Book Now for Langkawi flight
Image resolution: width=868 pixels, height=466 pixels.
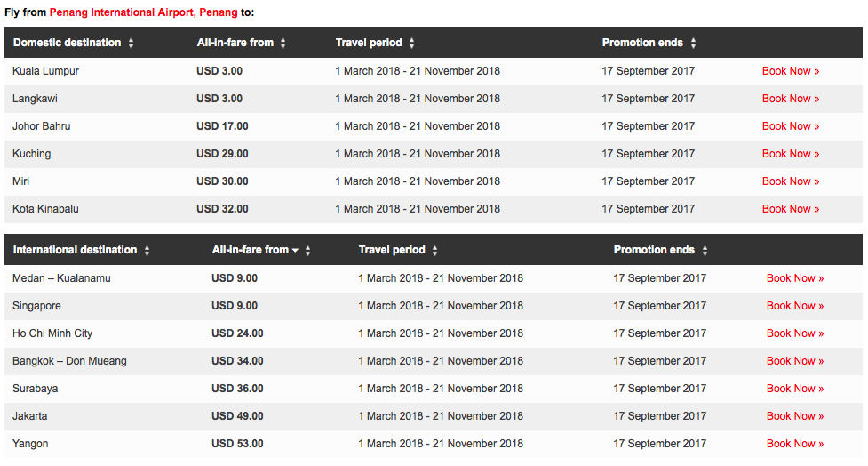pos(791,99)
